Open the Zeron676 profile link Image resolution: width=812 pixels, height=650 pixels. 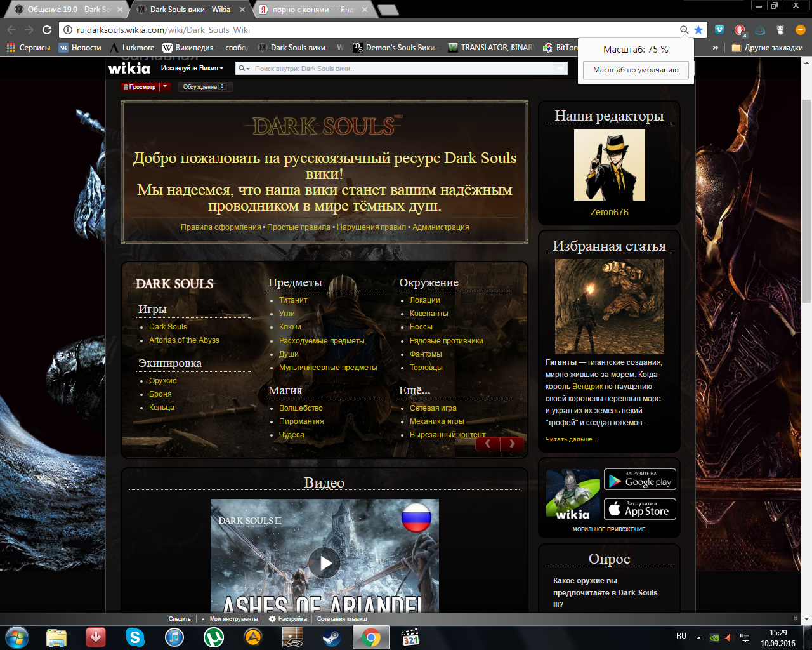click(x=610, y=212)
